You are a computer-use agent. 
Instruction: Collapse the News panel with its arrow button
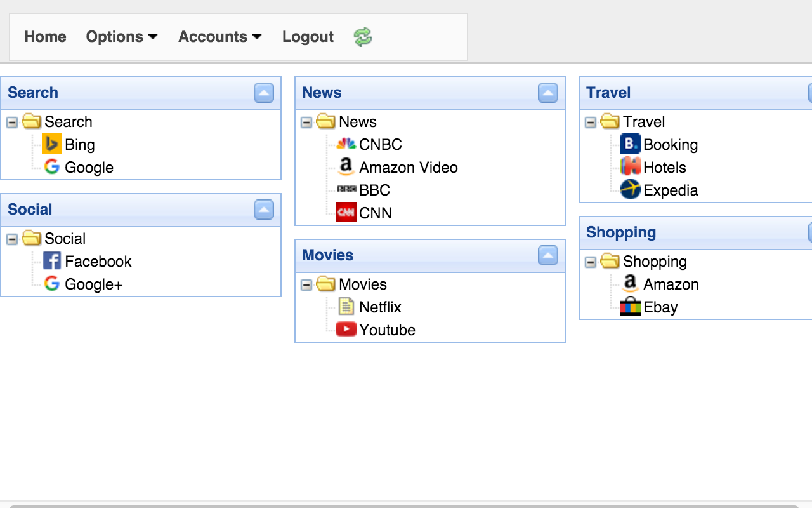(548, 93)
